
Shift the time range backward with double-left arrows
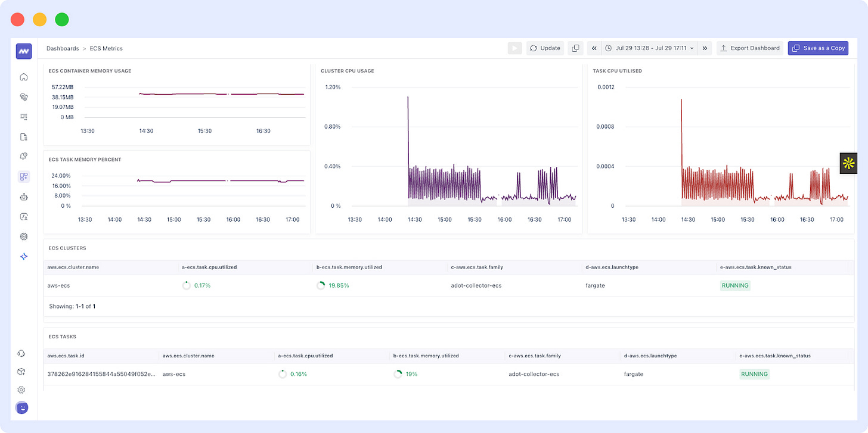[594, 48]
